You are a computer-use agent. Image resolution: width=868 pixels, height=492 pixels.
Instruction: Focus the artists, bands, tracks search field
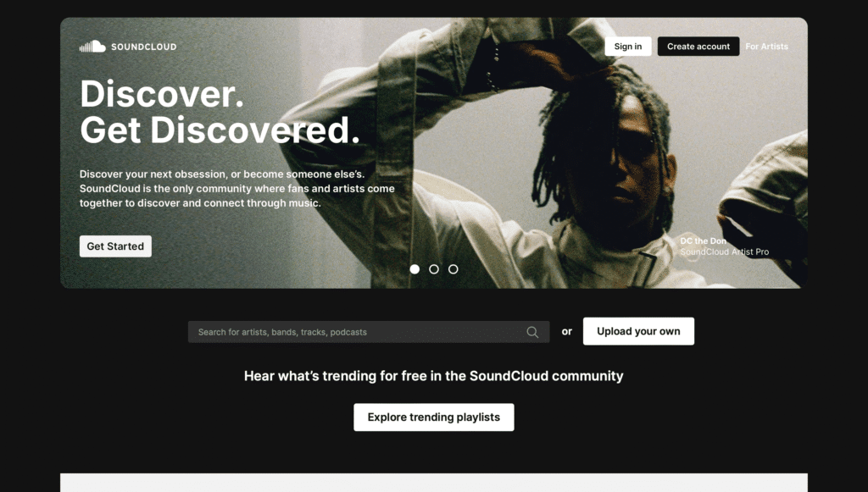click(369, 332)
